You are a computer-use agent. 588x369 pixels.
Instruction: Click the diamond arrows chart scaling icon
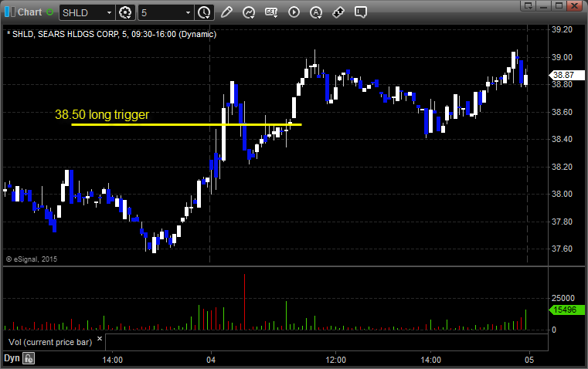click(338, 12)
